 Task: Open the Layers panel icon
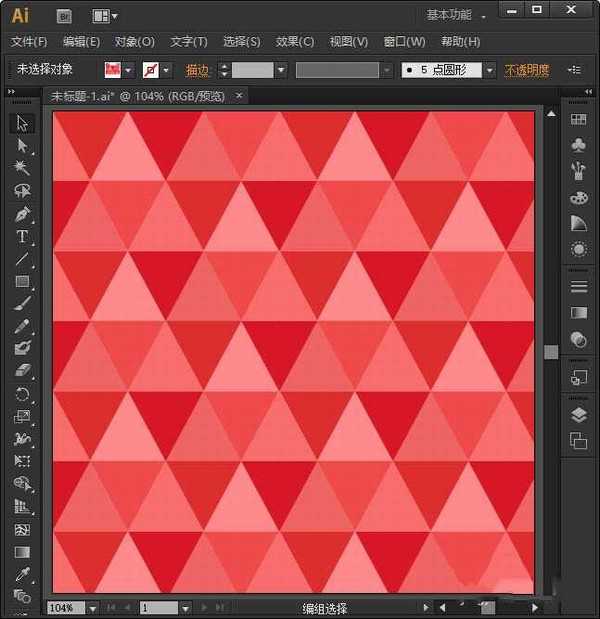pos(578,415)
